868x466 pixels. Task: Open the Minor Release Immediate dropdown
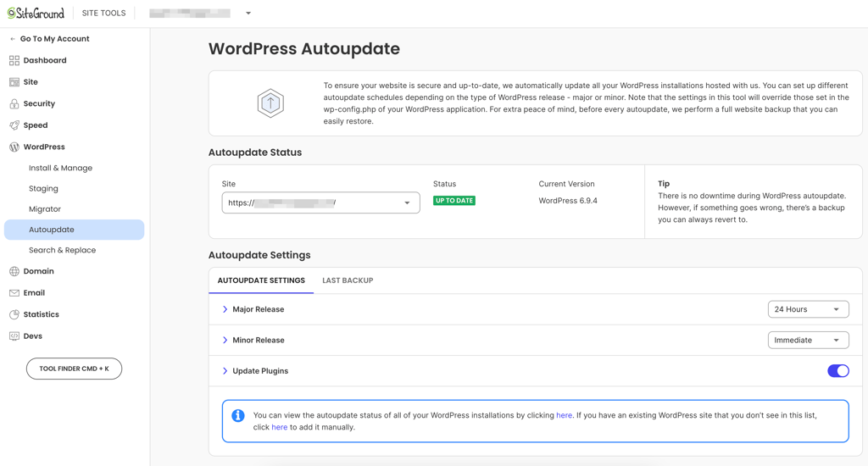[x=808, y=340]
